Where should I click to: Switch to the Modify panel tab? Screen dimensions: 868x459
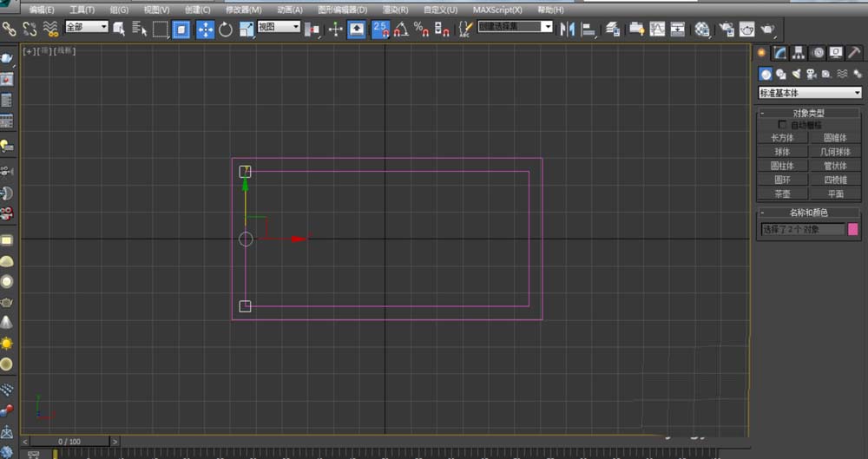[780, 52]
